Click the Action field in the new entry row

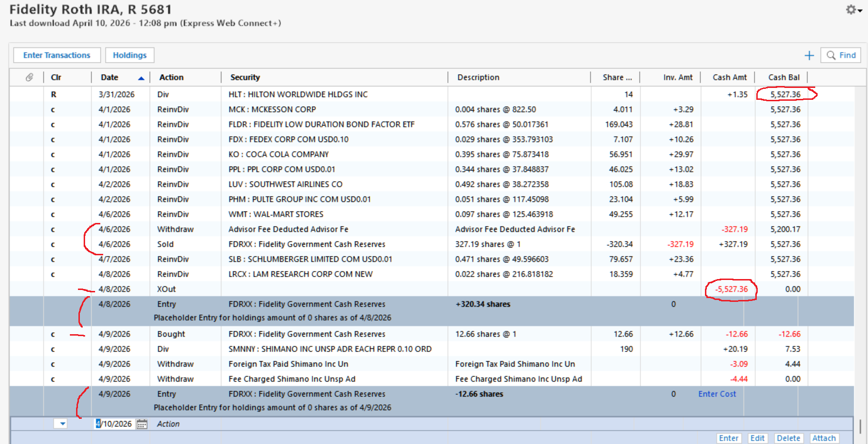pos(168,424)
